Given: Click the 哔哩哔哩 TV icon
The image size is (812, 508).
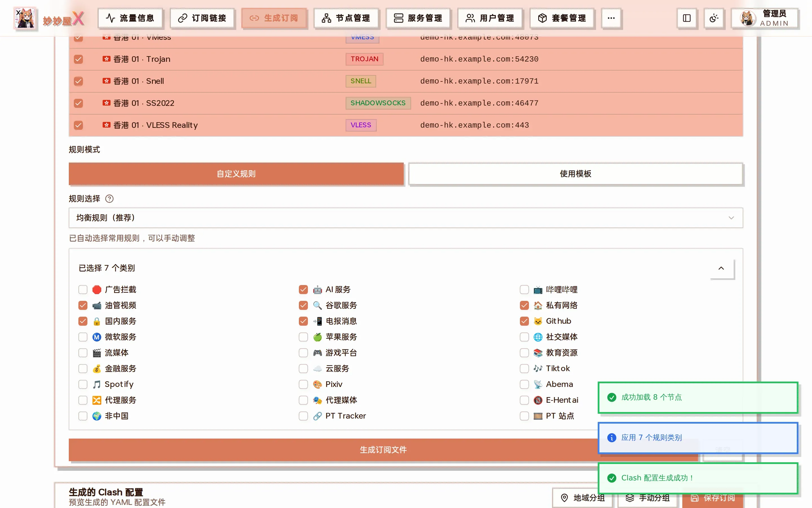Looking at the screenshot, I should click(538, 289).
